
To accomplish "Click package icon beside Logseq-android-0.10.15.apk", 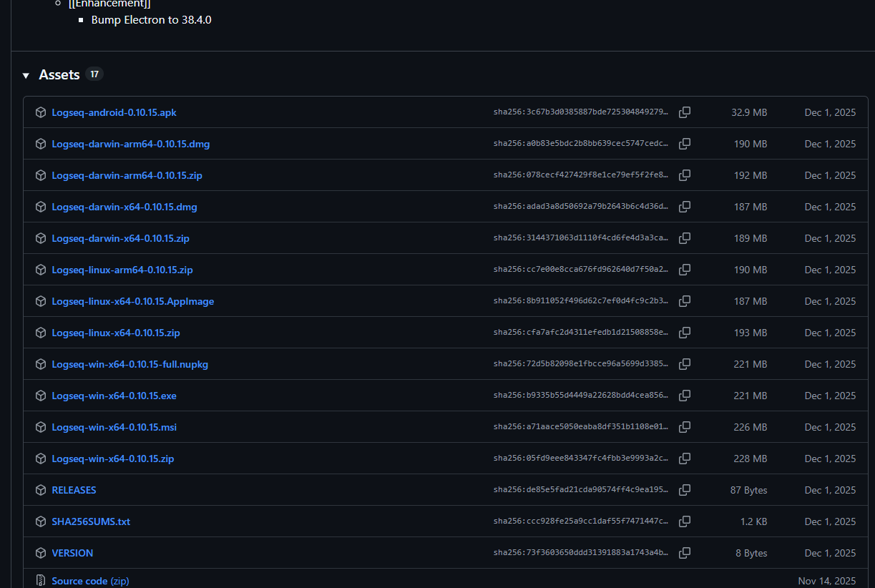I will [x=41, y=112].
